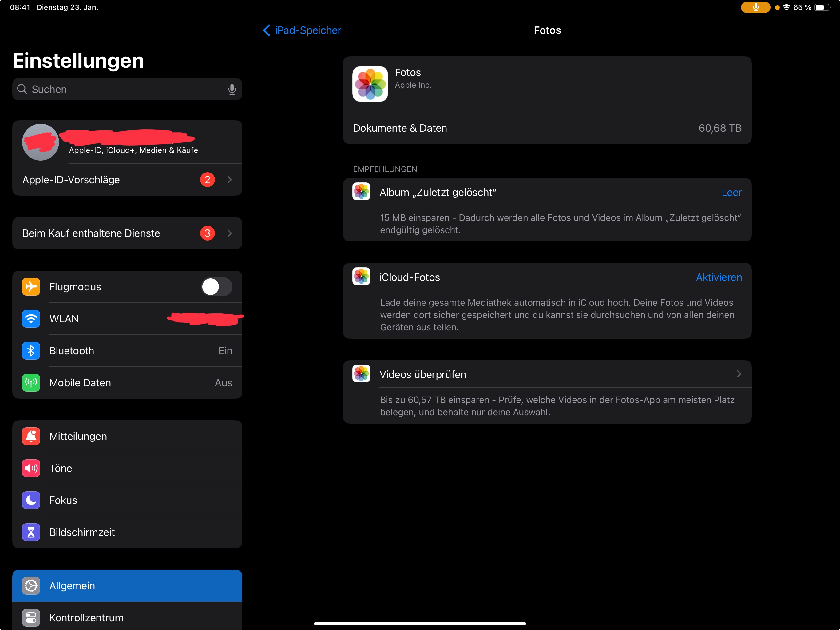The height and width of the screenshot is (630, 840).
Task: Tap the Töne speaker icon
Action: 31,468
